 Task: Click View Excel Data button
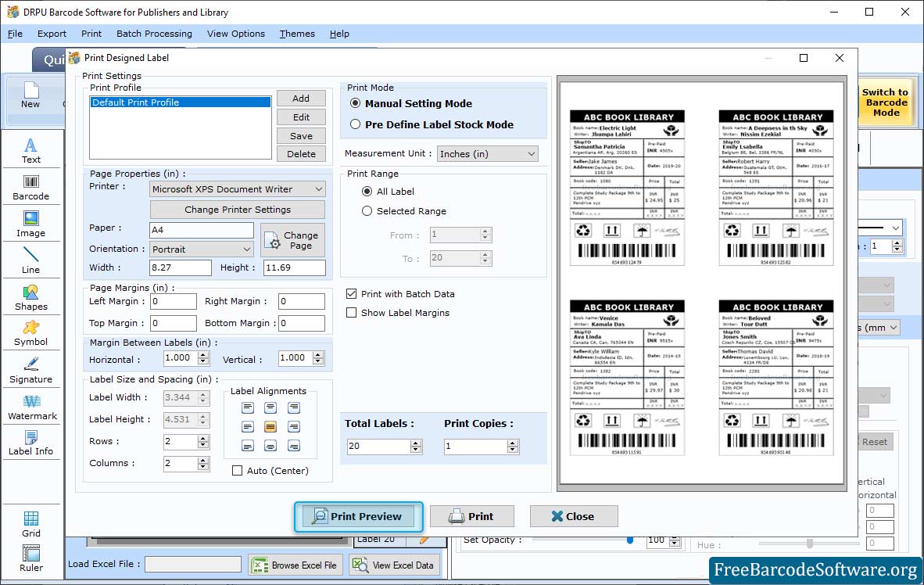coord(393,565)
